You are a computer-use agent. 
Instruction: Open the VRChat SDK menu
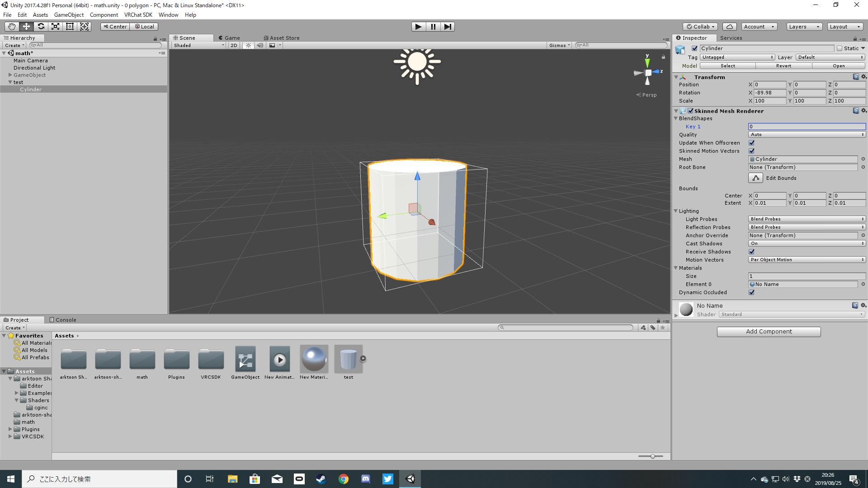(138, 15)
